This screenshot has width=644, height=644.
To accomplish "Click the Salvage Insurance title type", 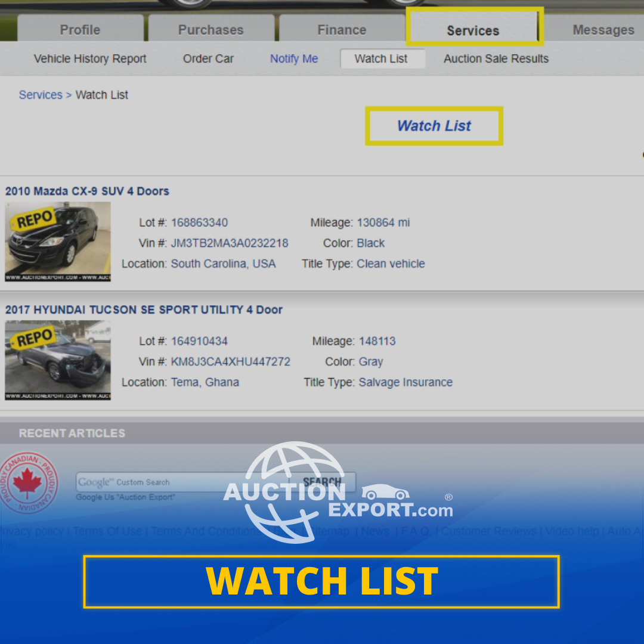I will [x=406, y=382].
